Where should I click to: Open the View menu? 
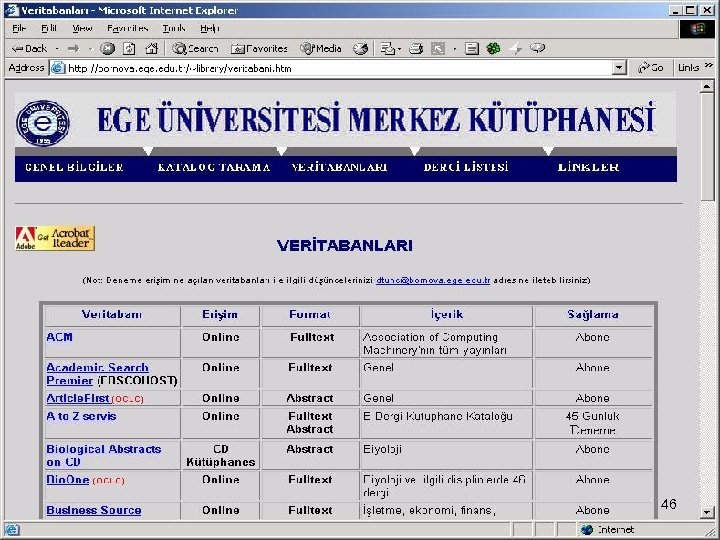click(82, 28)
